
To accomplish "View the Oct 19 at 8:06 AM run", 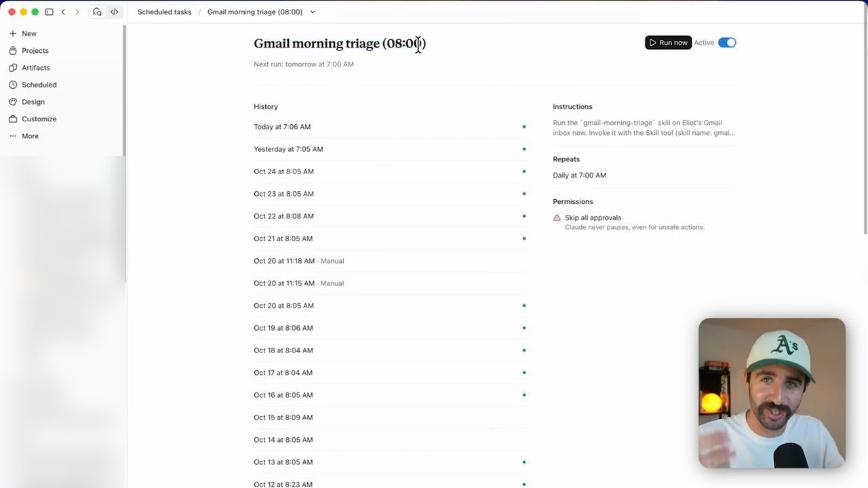I will 391,328.
